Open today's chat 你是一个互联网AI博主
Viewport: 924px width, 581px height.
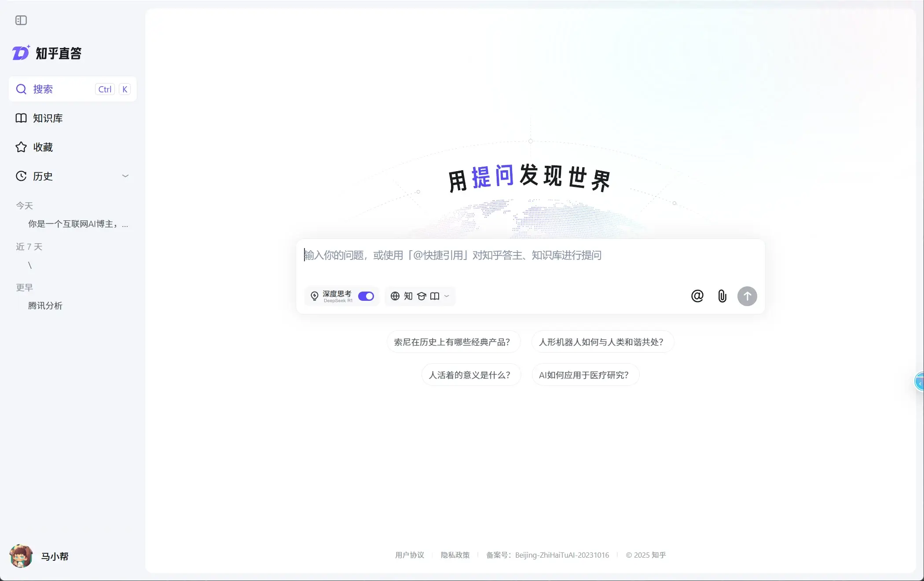(x=77, y=223)
